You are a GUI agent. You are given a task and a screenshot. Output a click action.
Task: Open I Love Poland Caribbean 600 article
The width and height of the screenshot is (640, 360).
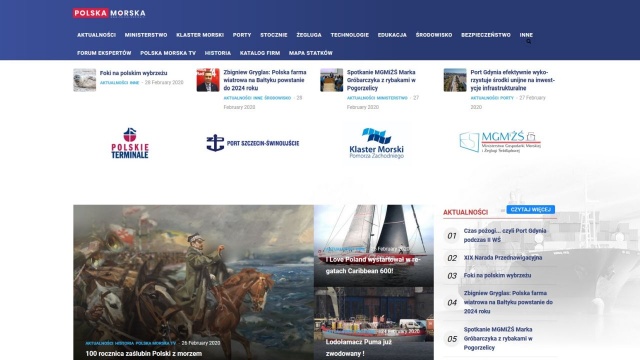pyautogui.click(x=373, y=265)
